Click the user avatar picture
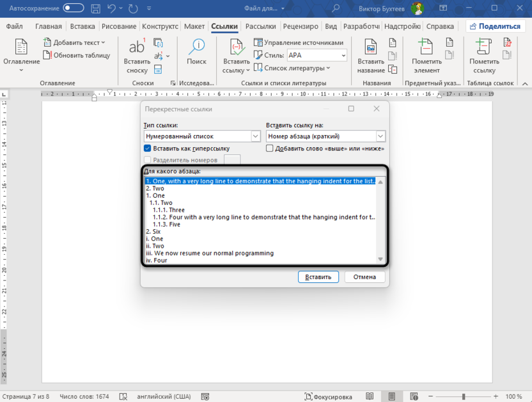Viewport: 532px width, 402px height. 417,8
